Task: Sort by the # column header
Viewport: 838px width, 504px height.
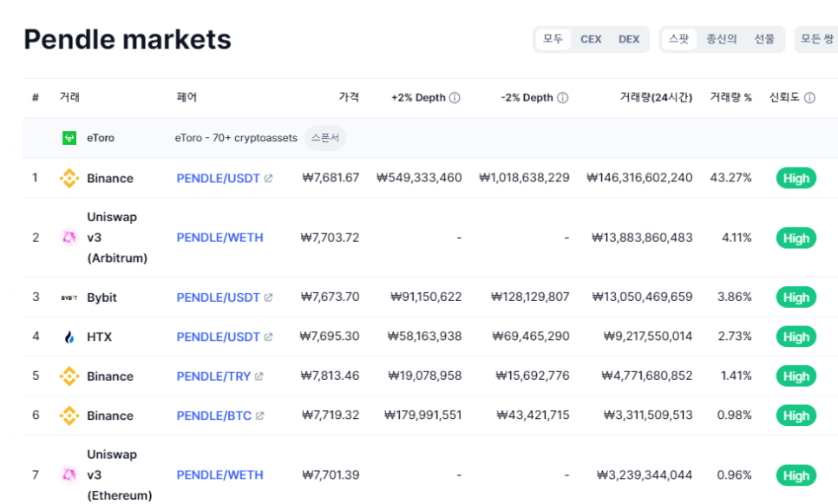Action: (x=36, y=97)
